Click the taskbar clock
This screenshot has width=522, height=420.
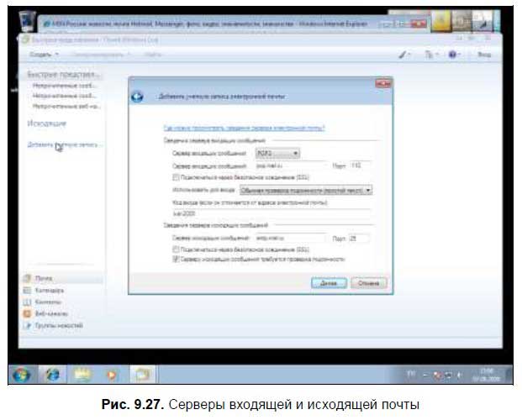(487, 375)
